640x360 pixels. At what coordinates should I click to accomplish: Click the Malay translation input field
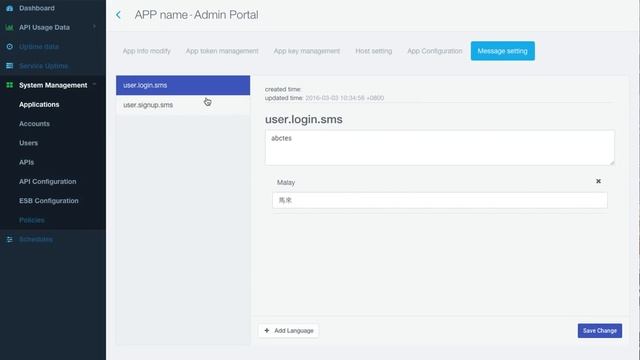(440, 200)
